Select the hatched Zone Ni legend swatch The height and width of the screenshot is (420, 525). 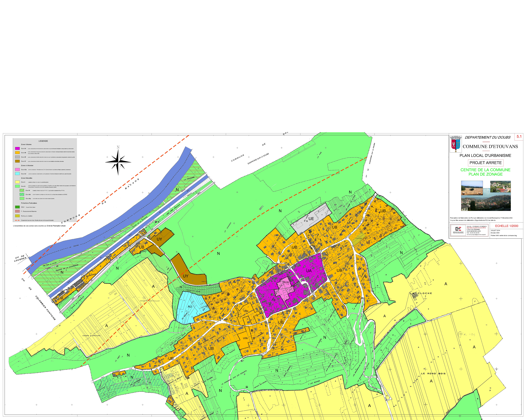[x=22, y=190]
